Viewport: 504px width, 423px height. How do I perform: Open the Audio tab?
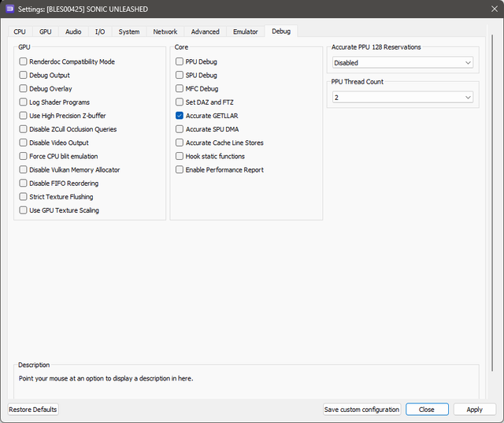point(73,32)
